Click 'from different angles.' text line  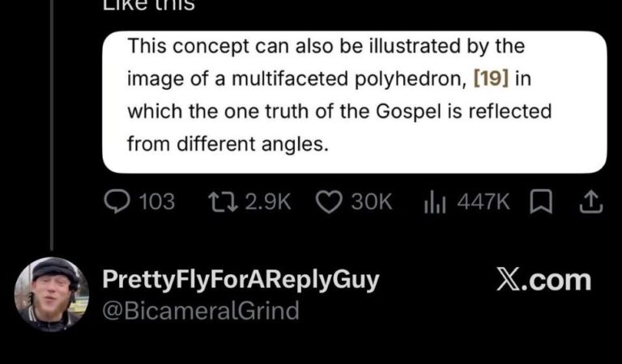click(228, 143)
